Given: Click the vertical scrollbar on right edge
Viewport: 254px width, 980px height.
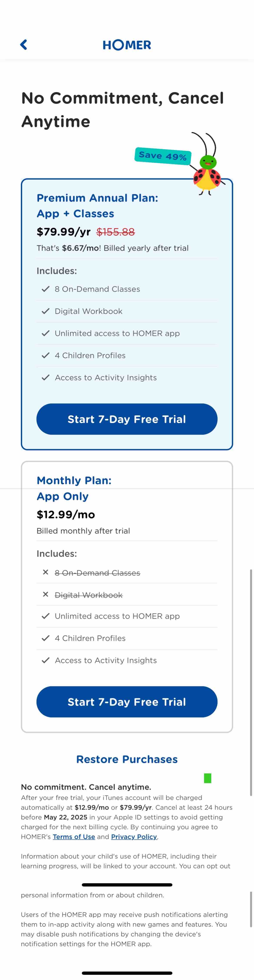Looking at the screenshot, I should (x=251, y=682).
